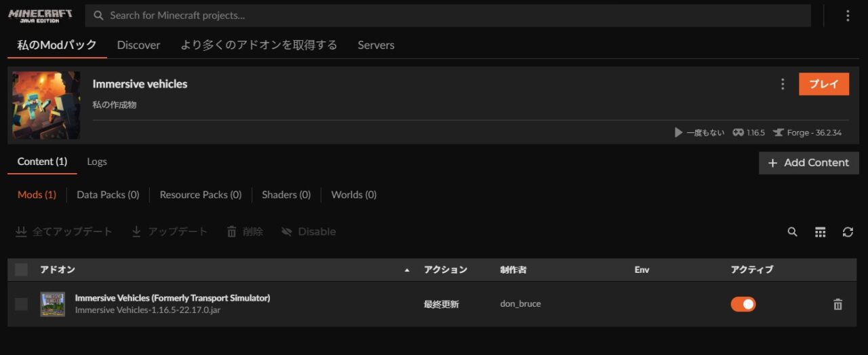Click the アップデート button
This screenshot has height=355, width=868.
click(x=170, y=232)
